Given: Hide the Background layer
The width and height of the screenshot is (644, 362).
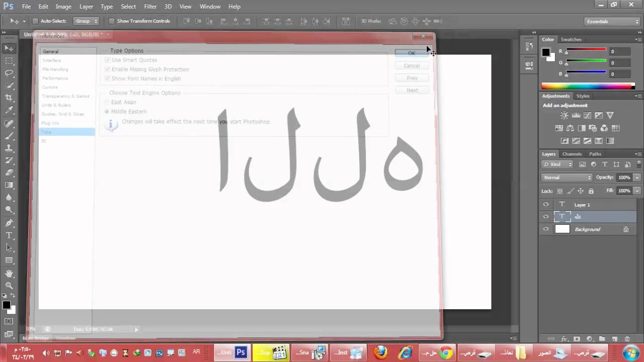Looking at the screenshot, I should 546,229.
